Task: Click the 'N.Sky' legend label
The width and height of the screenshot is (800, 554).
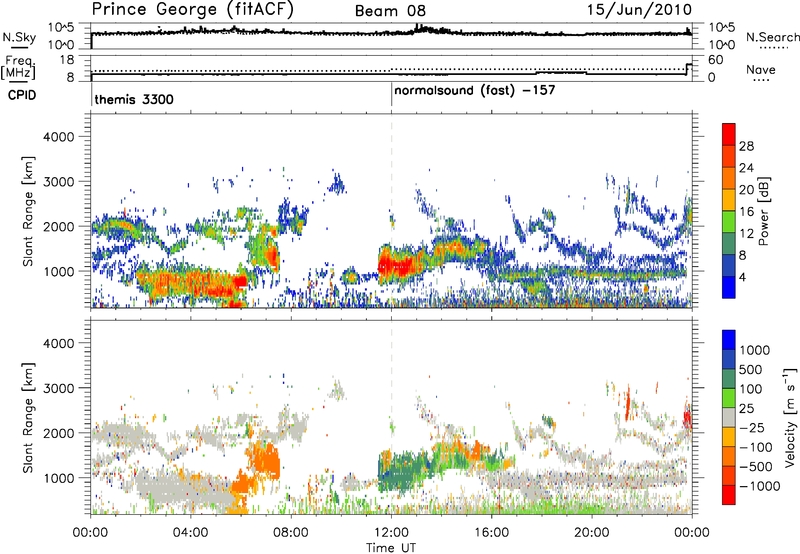Action: point(19,37)
